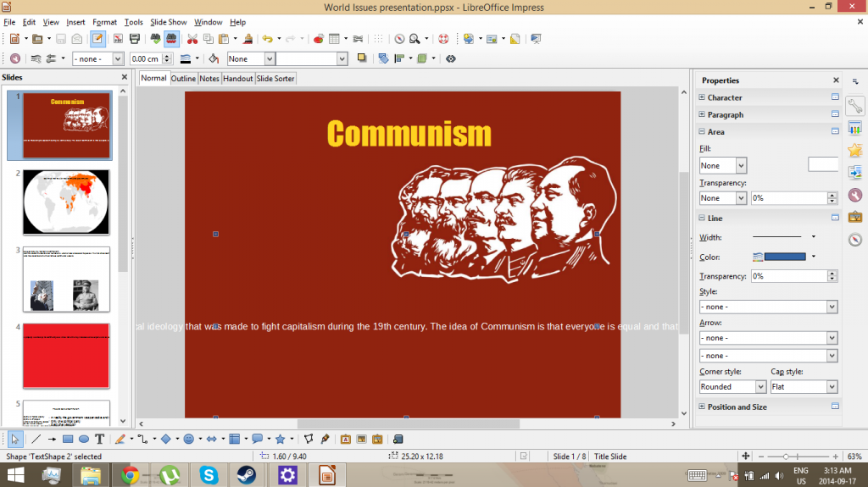868x487 pixels.
Task: Click the Edit Points tool
Action: point(309,440)
